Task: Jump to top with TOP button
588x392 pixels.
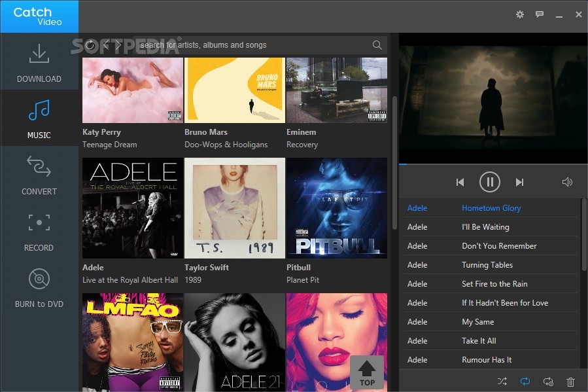Action: point(367,372)
